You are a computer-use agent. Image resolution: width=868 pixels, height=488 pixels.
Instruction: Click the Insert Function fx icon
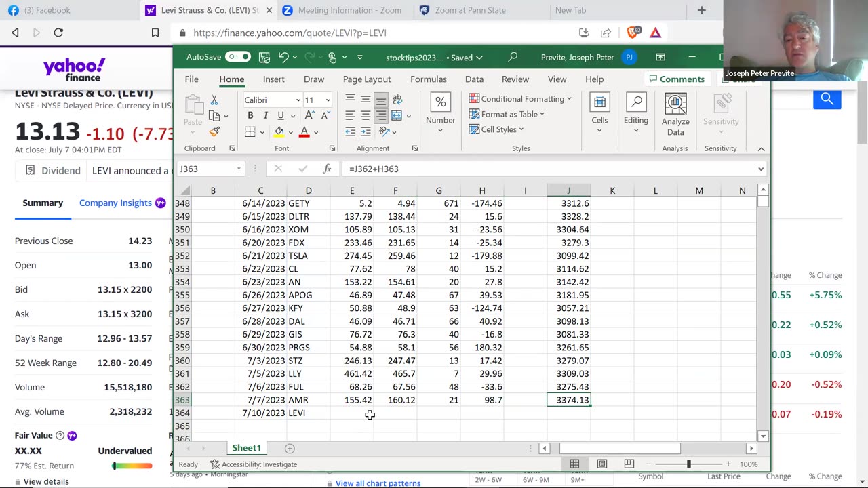pyautogui.click(x=327, y=169)
